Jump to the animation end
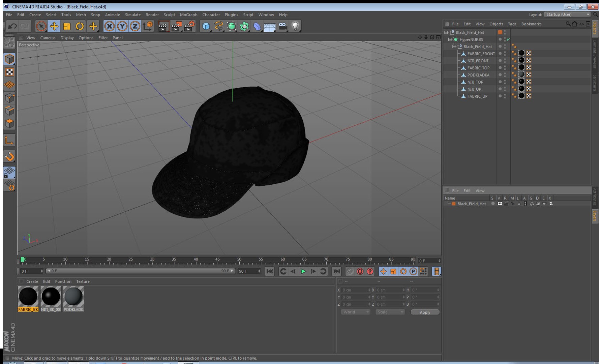 click(336, 271)
